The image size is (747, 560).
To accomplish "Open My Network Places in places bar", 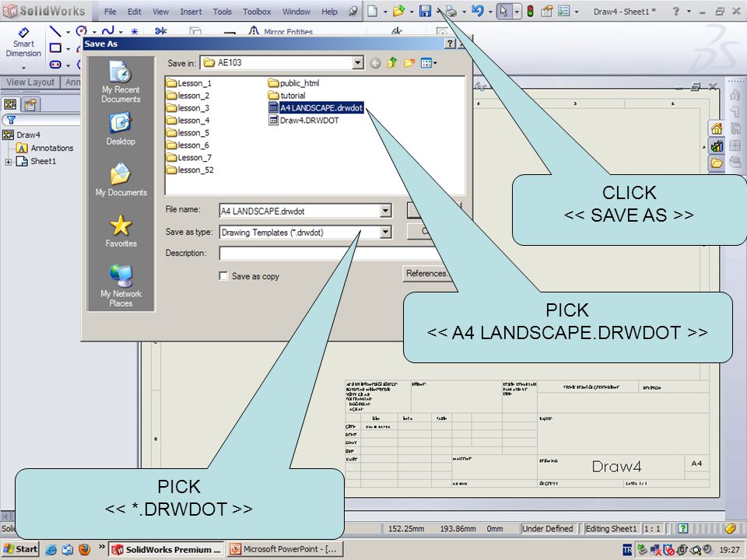I will (121, 285).
